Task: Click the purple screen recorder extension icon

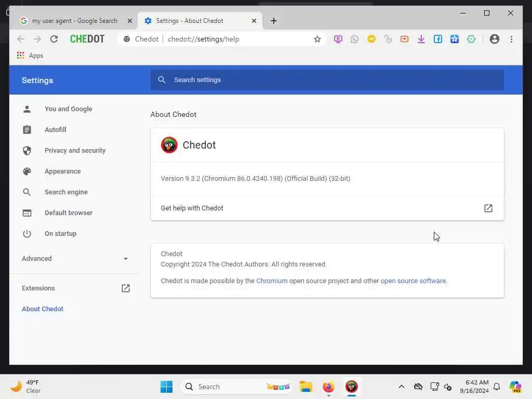Action: tap(338, 39)
